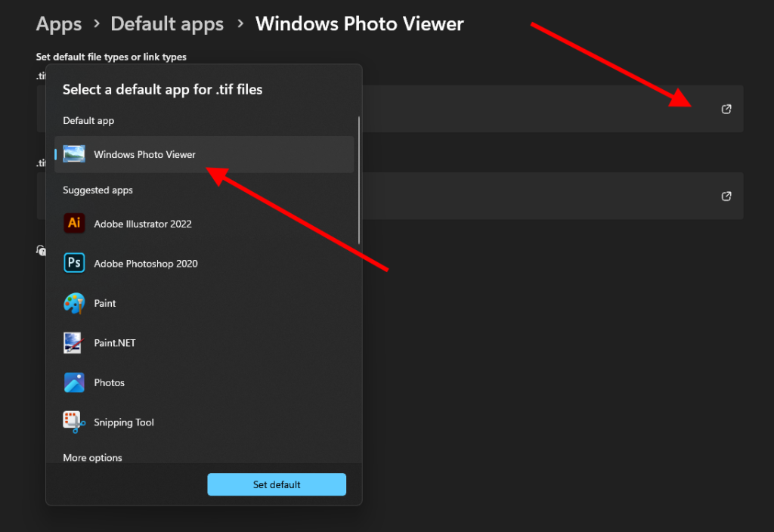The width and height of the screenshot is (774, 532).
Task: Click the More options section label
Action: click(92, 458)
